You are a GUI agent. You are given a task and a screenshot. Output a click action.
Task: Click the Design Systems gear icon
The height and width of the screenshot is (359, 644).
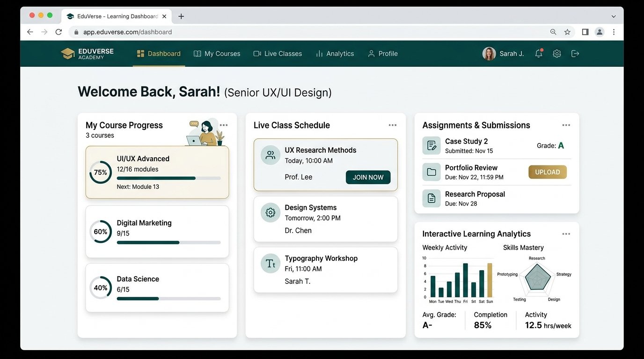pyautogui.click(x=270, y=213)
